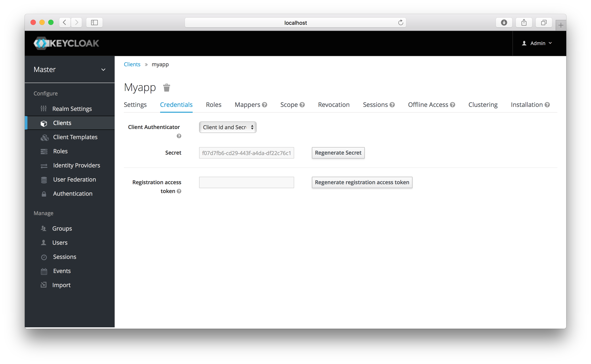The image size is (591, 364).
Task: Click the Regenerate Secret button
Action: click(x=337, y=153)
